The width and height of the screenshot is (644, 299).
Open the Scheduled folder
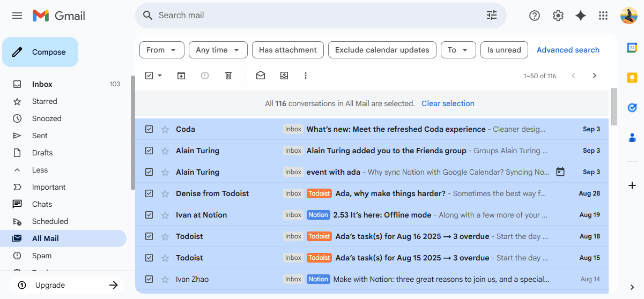point(64,221)
